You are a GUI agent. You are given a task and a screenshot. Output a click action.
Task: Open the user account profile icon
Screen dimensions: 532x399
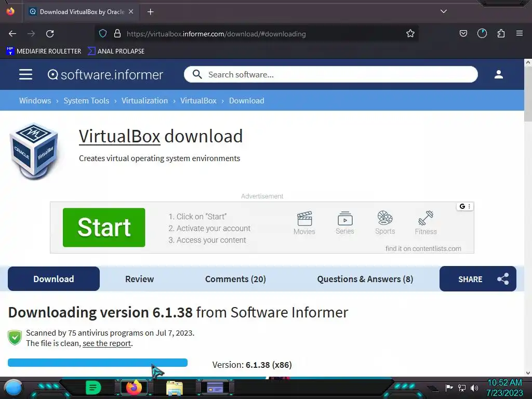point(498,74)
